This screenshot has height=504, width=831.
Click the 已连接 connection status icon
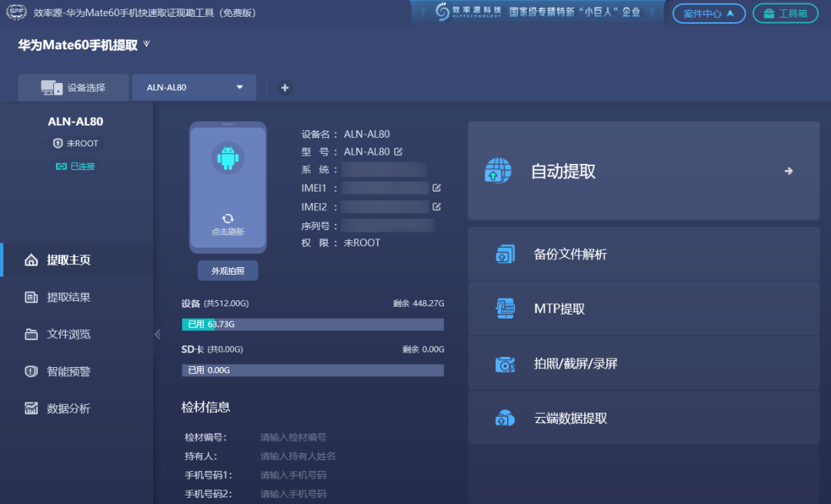(x=61, y=166)
